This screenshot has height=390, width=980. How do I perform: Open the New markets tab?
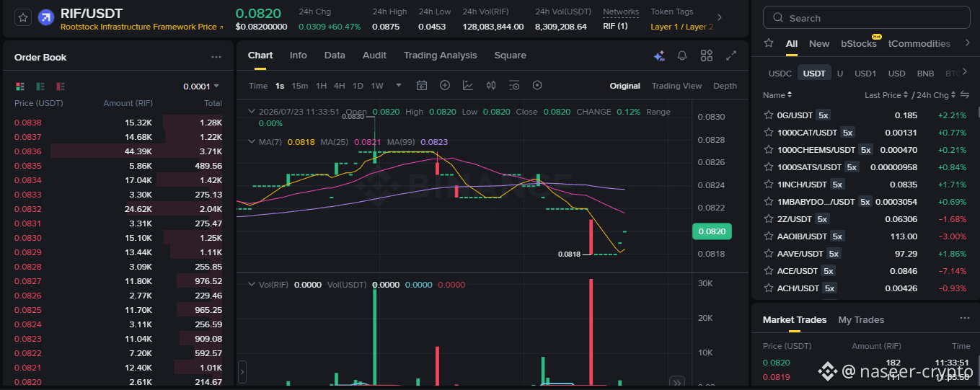[819, 43]
